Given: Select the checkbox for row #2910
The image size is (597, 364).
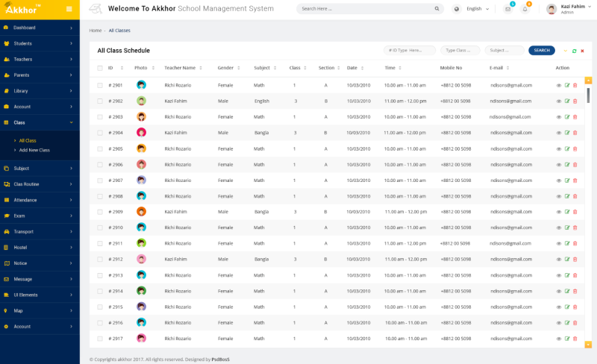Looking at the screenshot, I should click(100, 228).
